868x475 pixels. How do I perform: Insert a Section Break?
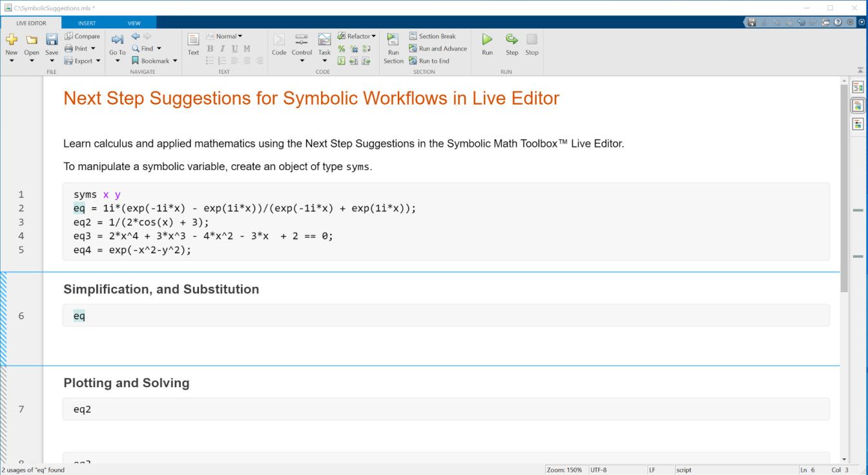tap(432, 36)
